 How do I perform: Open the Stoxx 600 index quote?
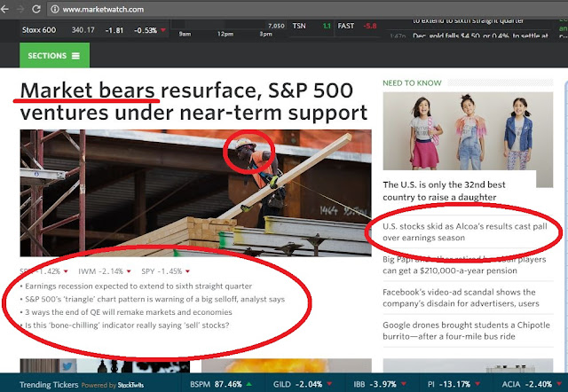pyautogui.click(x=94, y=30)
